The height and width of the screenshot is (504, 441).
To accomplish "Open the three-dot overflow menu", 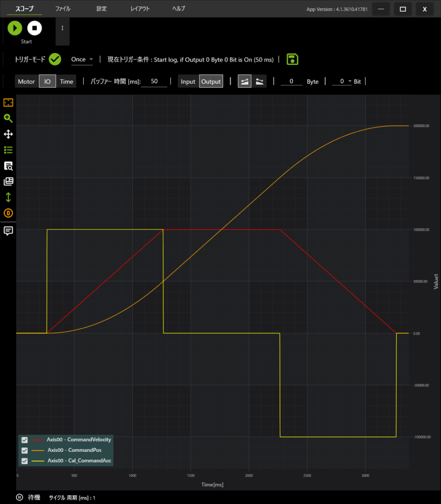I will point(62,29).
